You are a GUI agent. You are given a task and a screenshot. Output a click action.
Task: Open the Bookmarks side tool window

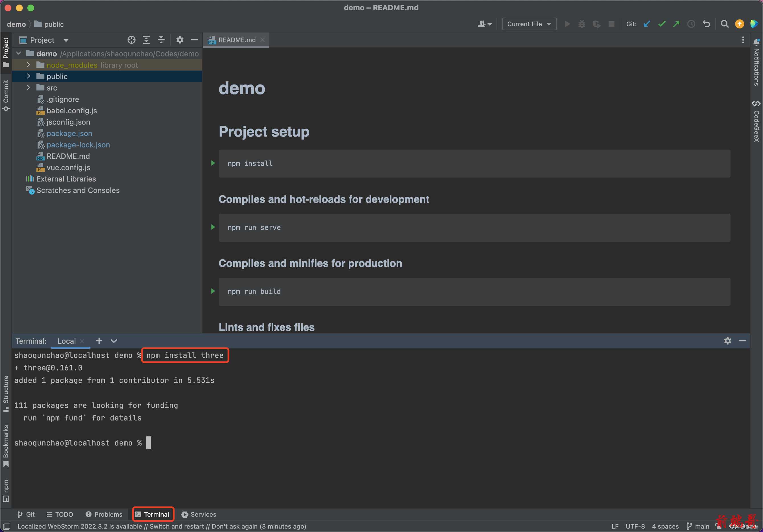point(6,446)
